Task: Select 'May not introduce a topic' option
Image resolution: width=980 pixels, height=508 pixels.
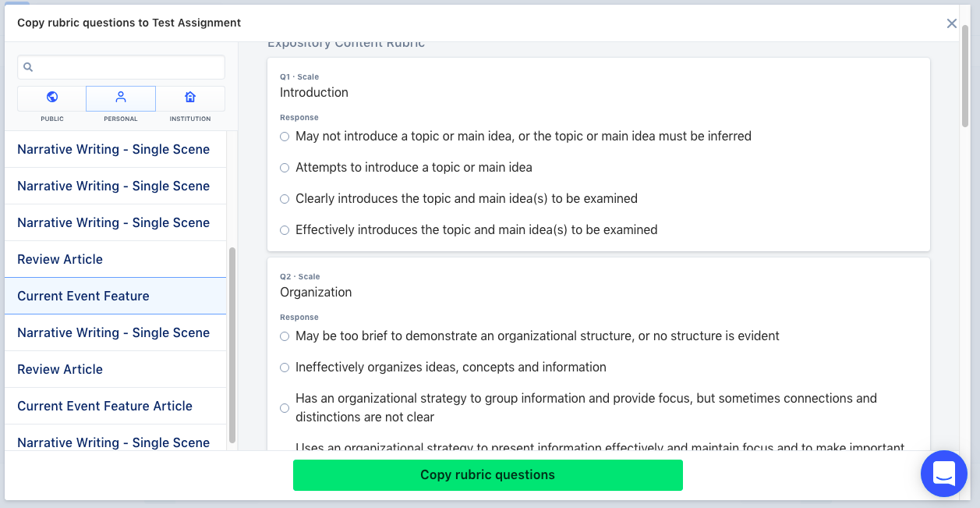Action: [x=285, y=137]
